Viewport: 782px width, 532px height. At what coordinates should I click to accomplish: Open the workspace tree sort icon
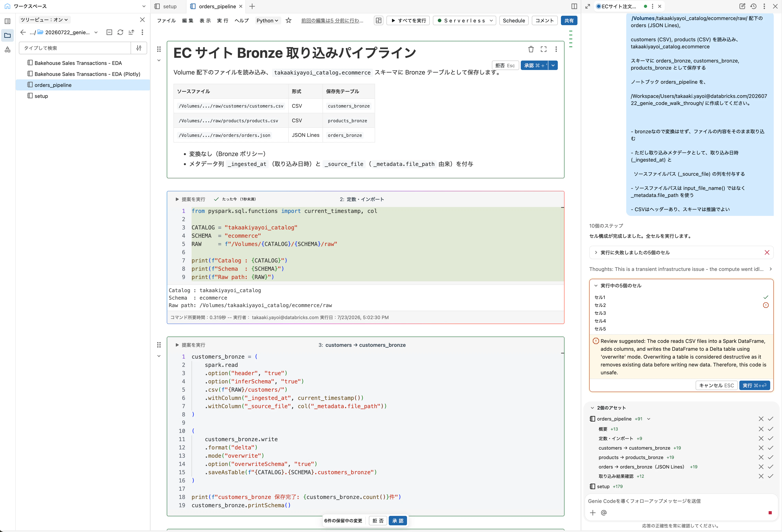coord(131,32)
